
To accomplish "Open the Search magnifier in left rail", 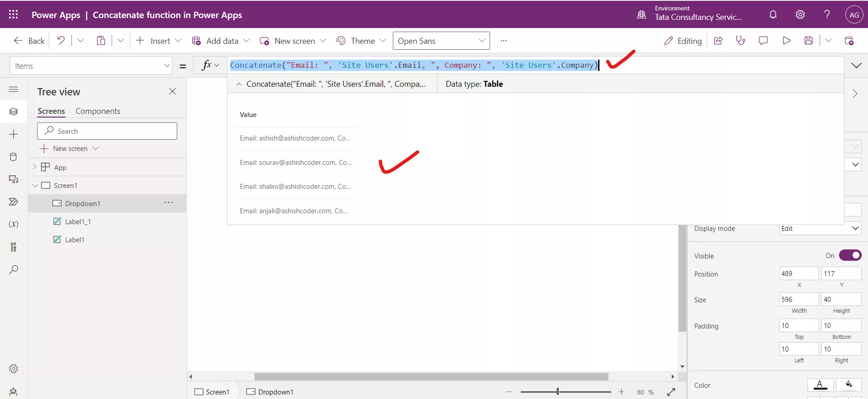I will point(14,270).
